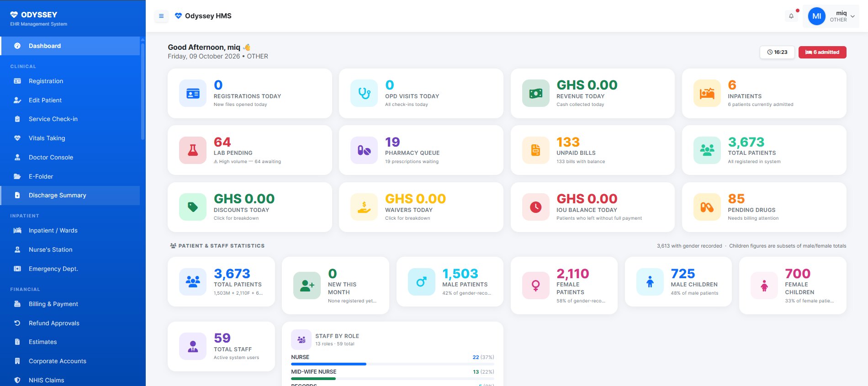Click the New This Month card
868x386 pixels.
coord(335,286)
